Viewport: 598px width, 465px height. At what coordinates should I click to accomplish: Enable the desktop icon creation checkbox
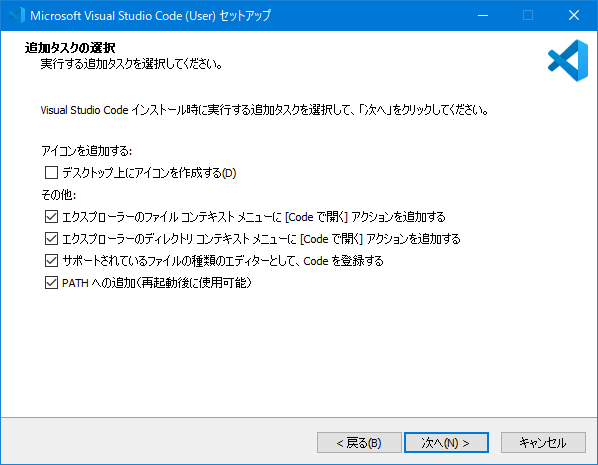pos(51,172)
